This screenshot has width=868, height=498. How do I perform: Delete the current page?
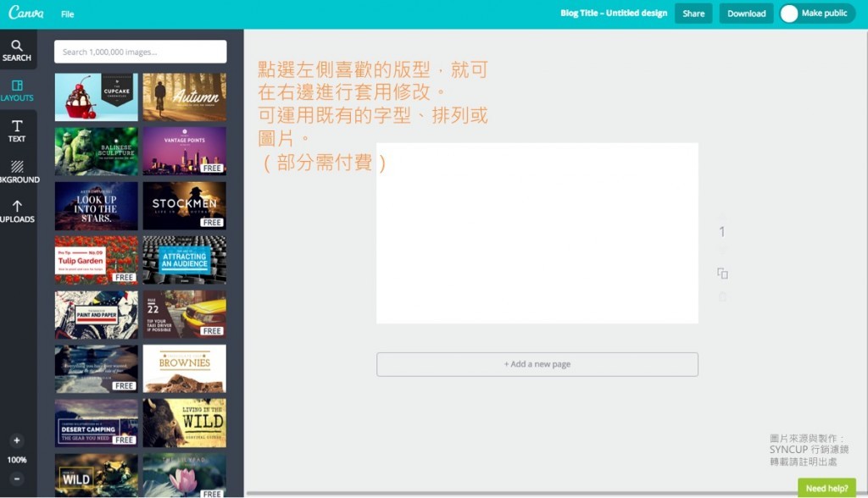(x=722, y=296)
